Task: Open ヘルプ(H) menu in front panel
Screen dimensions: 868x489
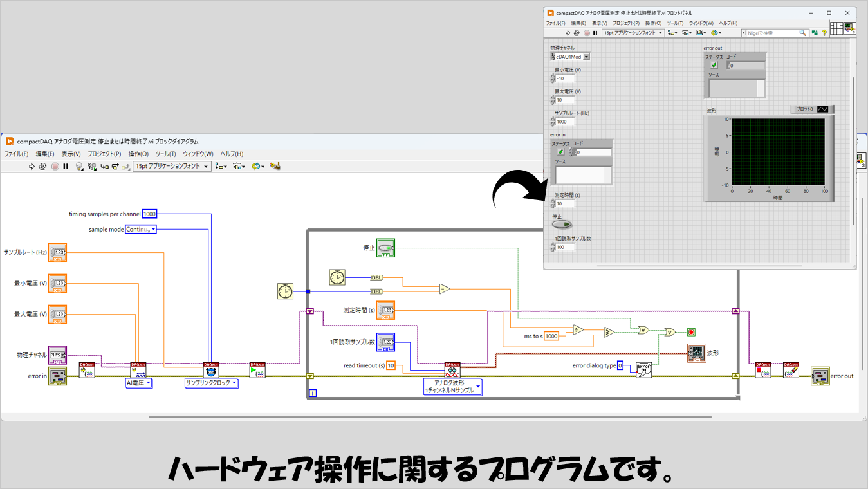Action: [728, 23]
